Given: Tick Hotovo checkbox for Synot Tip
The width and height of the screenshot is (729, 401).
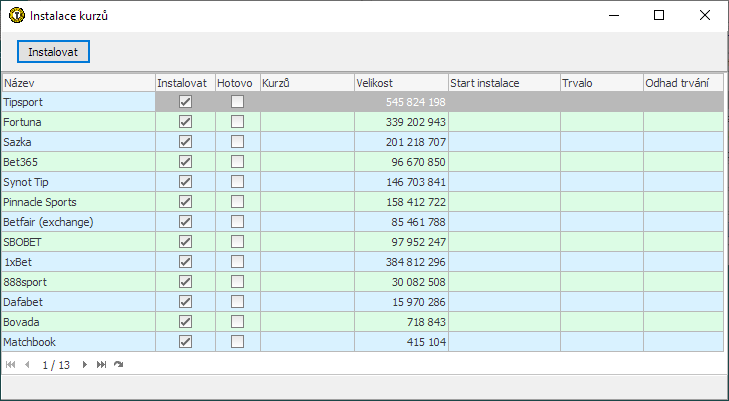Looking at the screenshot, I should (238, 182).
